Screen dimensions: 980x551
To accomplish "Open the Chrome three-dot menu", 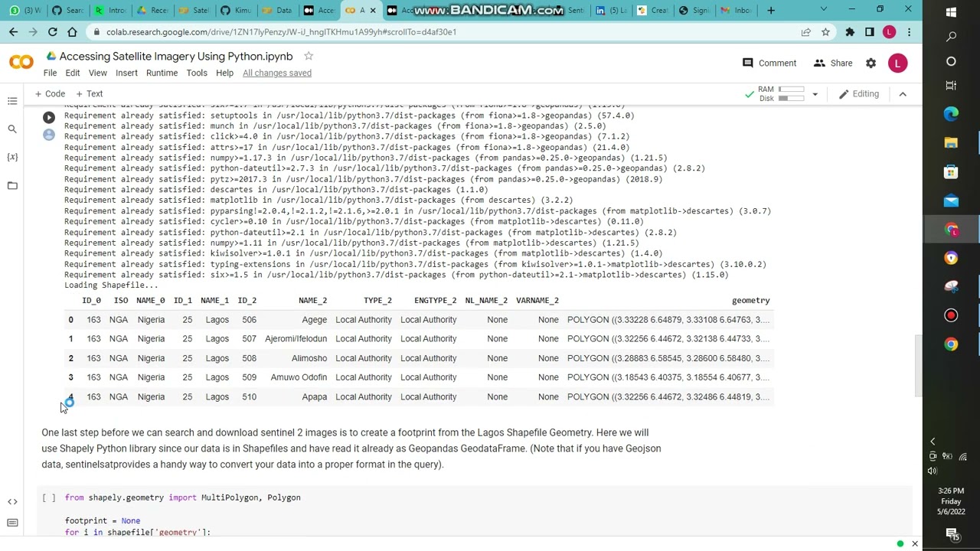I will click(909, 32).
